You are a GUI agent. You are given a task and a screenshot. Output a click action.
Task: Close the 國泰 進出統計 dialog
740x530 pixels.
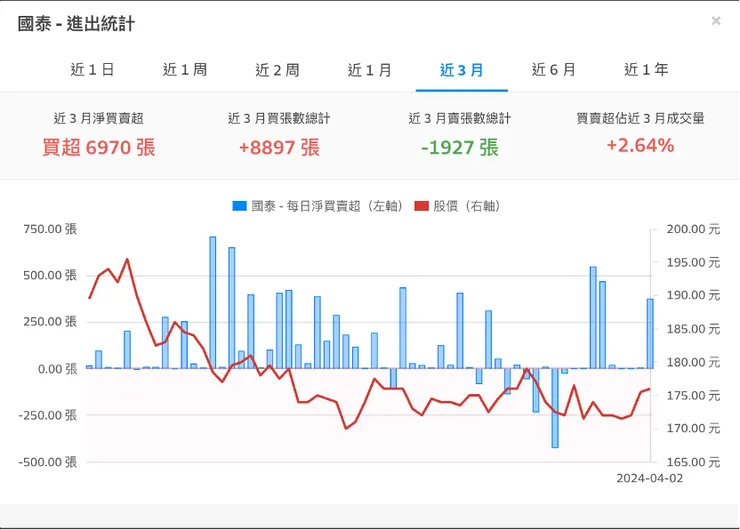pyautogui.click(x=715, y=21)
